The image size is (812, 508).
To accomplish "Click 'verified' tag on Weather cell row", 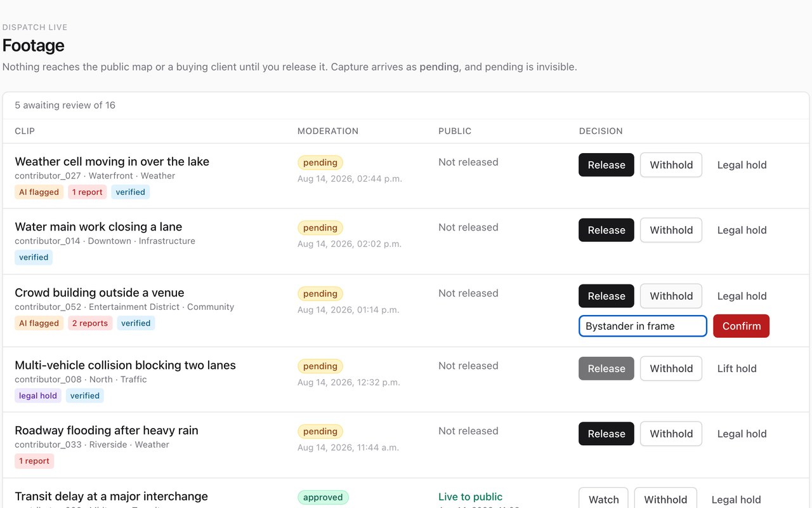I will (131, 192).
